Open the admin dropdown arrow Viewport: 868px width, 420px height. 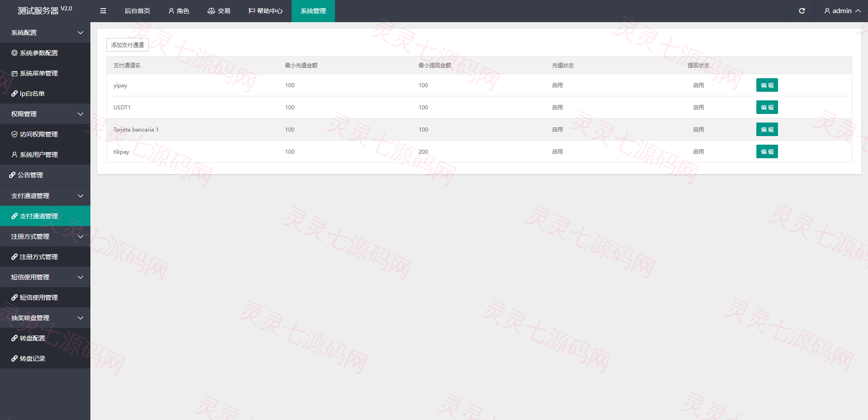coord(858,11)
